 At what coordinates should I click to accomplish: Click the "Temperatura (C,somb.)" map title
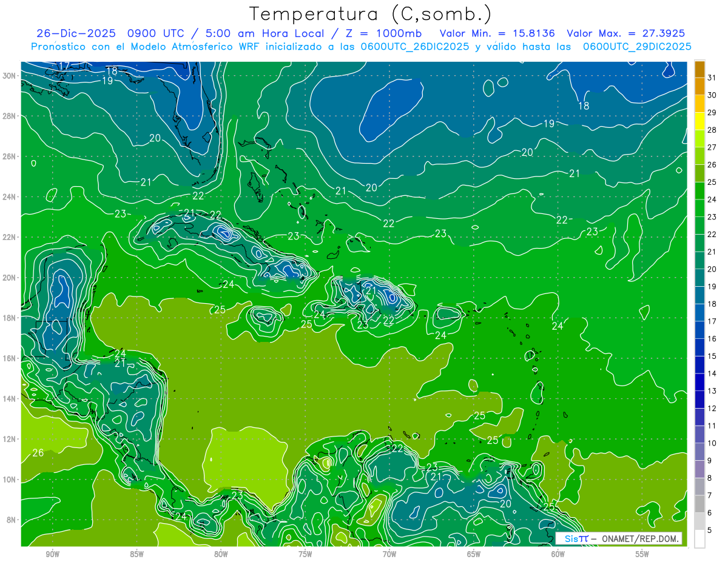(x=370, y=13)
